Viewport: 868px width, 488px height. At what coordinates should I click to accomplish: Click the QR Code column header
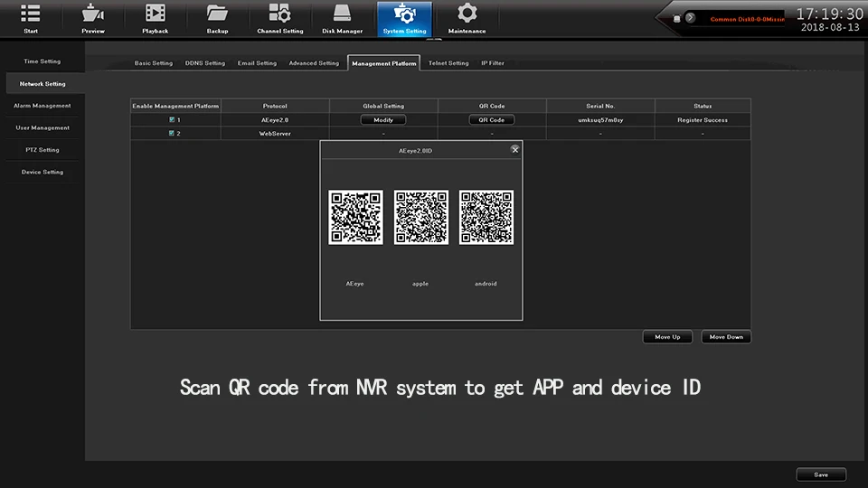click(x=492, y=106)
